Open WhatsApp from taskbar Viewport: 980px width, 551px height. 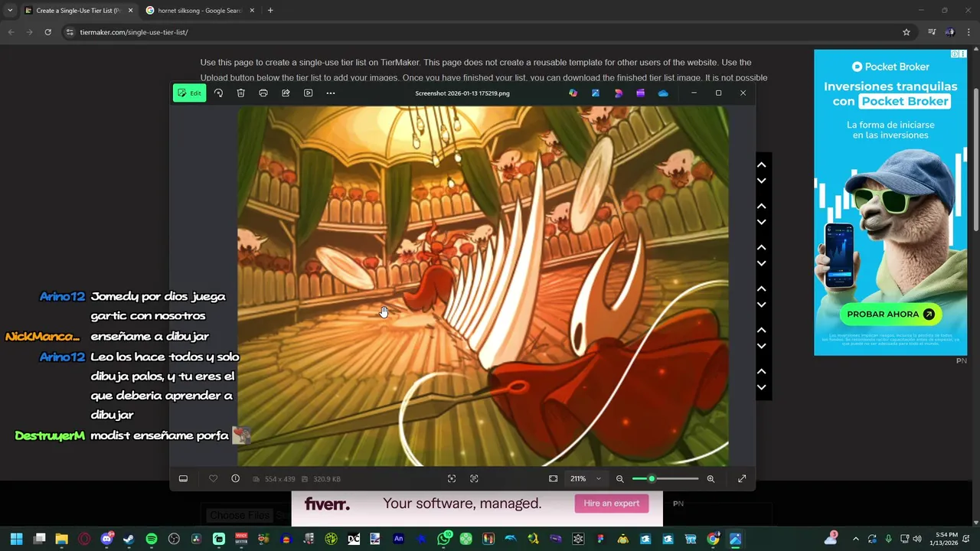click(443, 539)
